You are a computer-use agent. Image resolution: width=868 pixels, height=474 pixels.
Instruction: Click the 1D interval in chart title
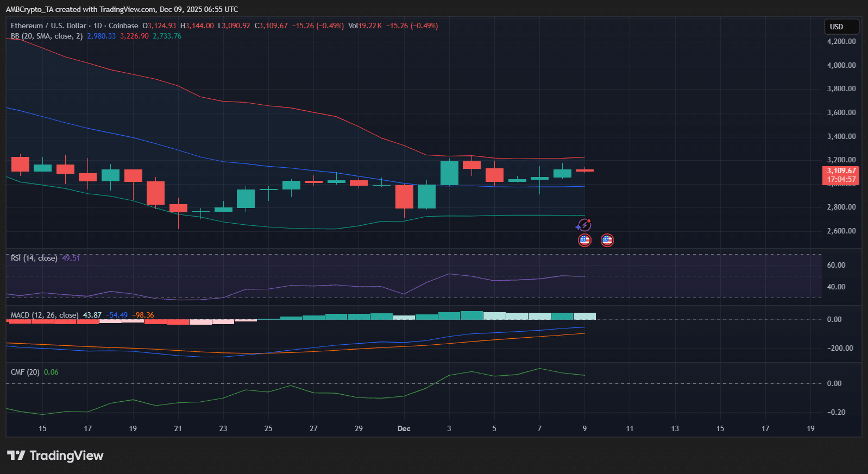(98, 26)
